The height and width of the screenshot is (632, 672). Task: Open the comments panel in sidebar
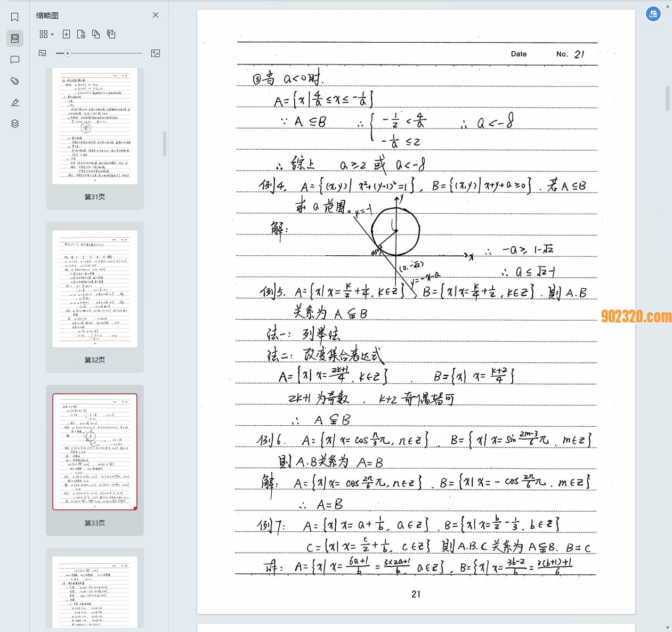click(15, 60)
